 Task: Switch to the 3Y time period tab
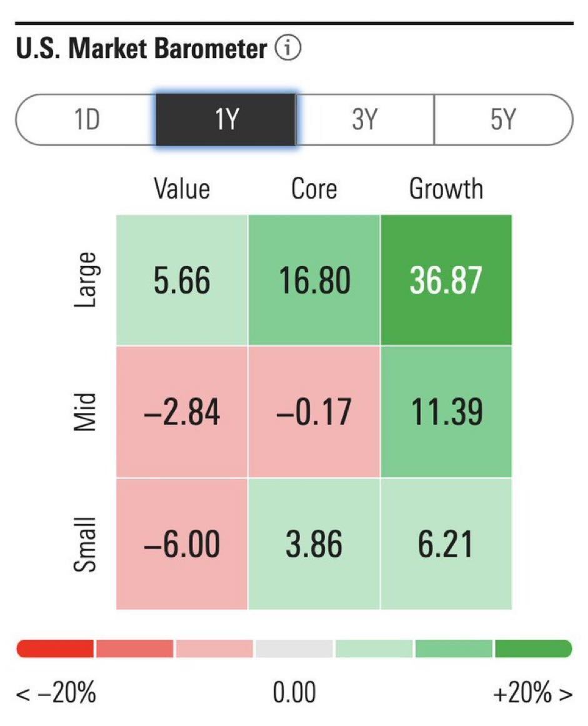point(364,119)
